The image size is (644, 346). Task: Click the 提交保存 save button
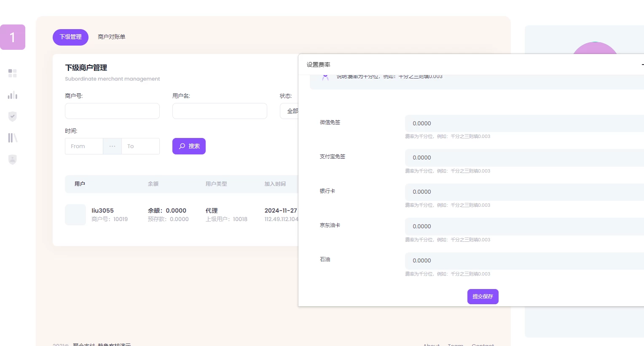click(483, 297)
